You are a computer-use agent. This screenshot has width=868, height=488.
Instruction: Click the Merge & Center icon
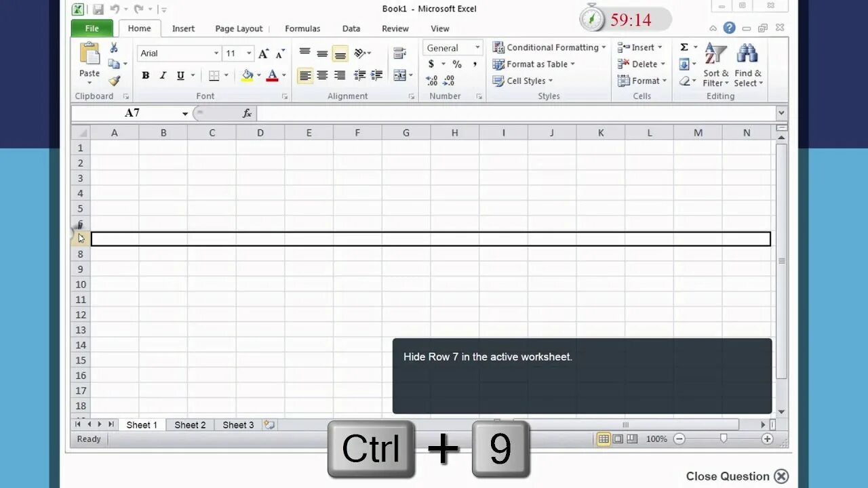coord(399,75)
